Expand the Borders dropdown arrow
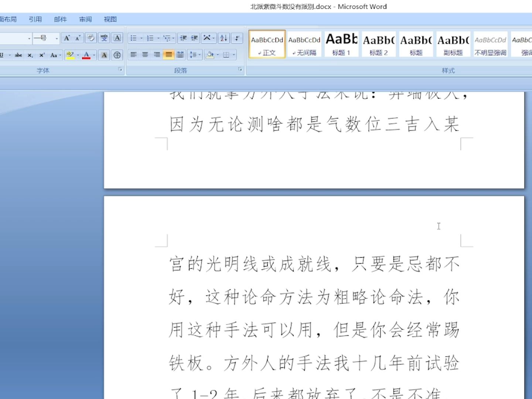 pos(234,55)
